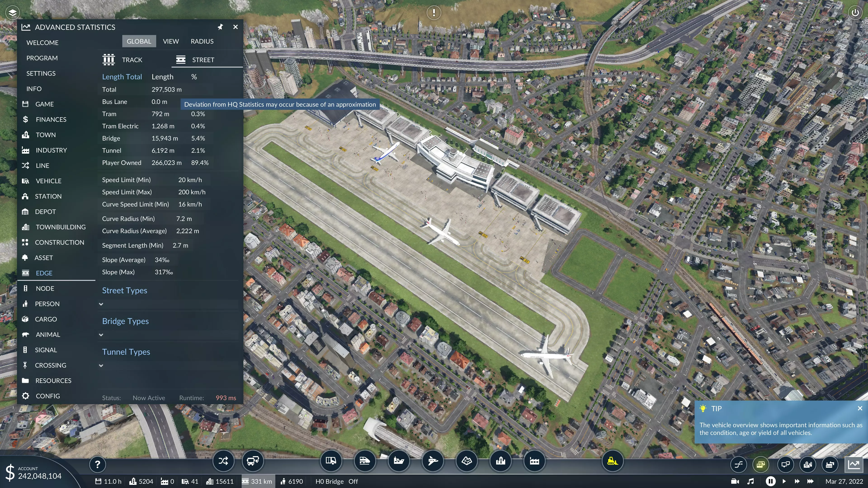This screenshot has height=488, width=868.
Task: Open the ship construction menu
Action: click(x=399, y=461)
